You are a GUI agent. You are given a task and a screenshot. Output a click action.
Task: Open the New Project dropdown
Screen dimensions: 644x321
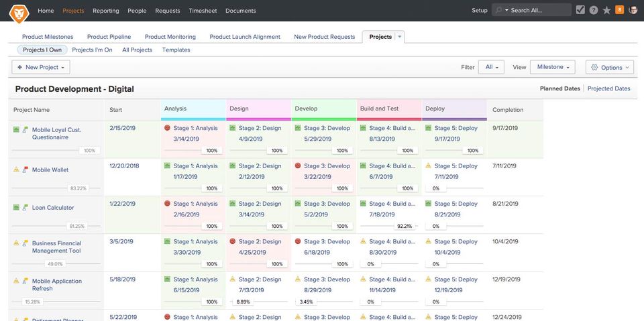point(41,67)
